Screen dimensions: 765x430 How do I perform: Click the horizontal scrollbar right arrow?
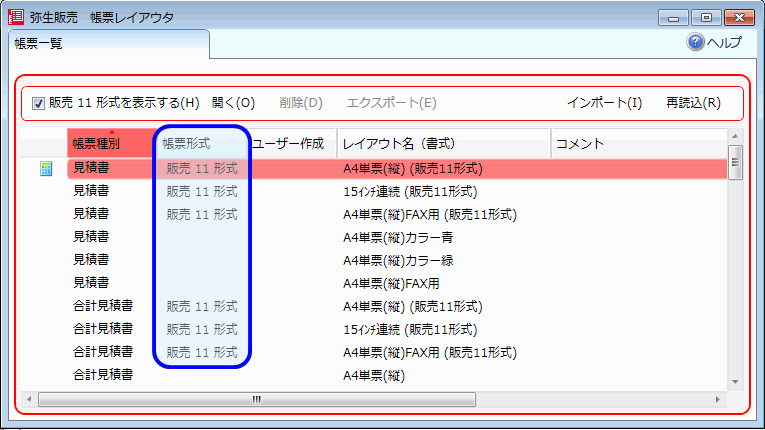tap(718, 400)
